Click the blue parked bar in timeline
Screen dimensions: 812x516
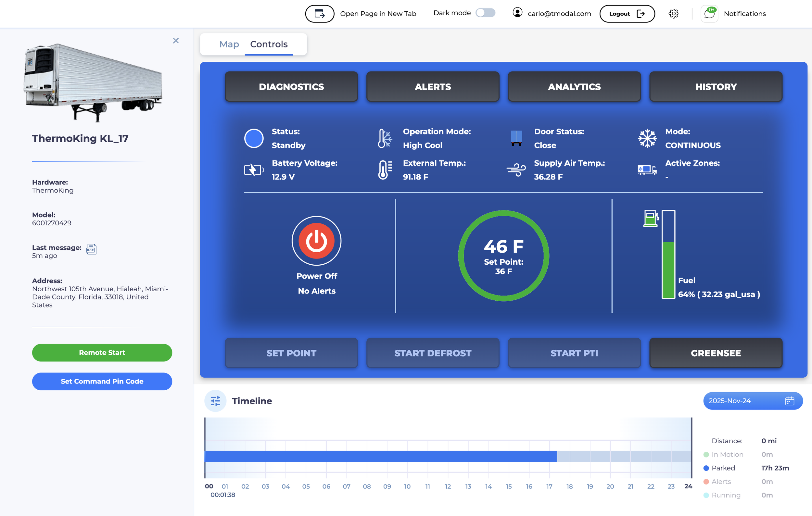(x=380, y=456)
